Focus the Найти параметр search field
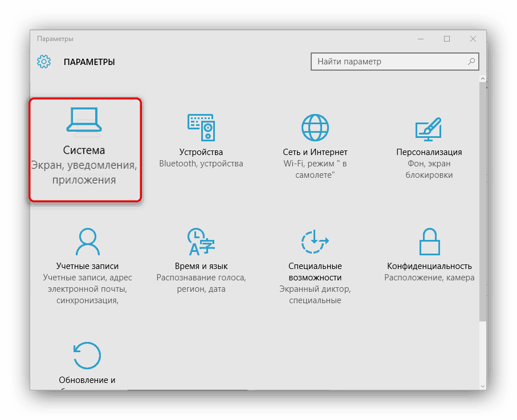517x420 pixels. pyautogui.click(x=388, y=62)
